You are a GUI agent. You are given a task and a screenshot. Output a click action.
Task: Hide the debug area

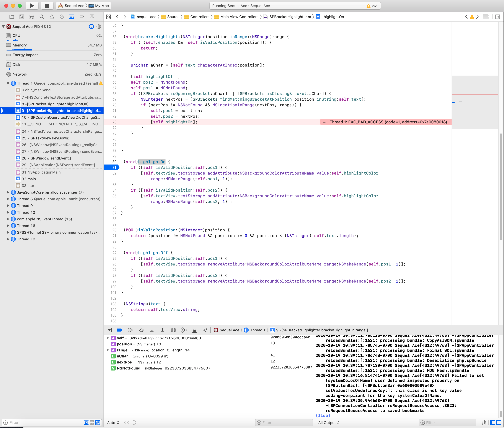click(x=109, y=330)
